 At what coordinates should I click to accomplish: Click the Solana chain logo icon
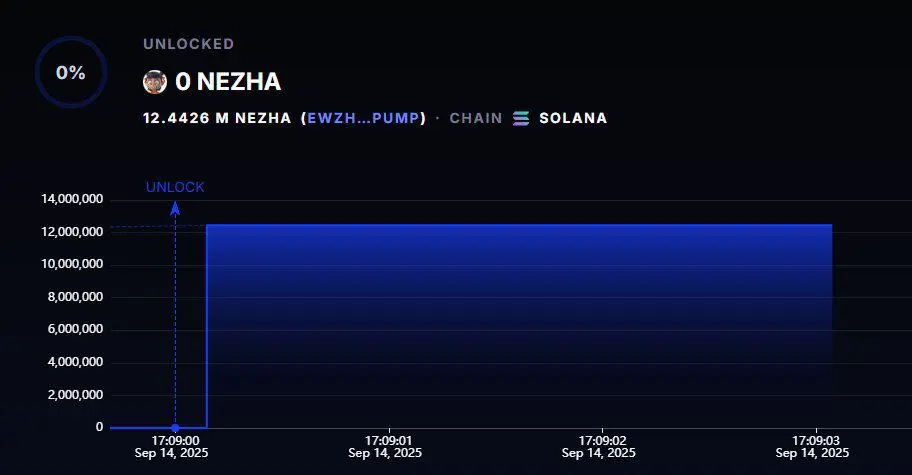tap(521, 118)
